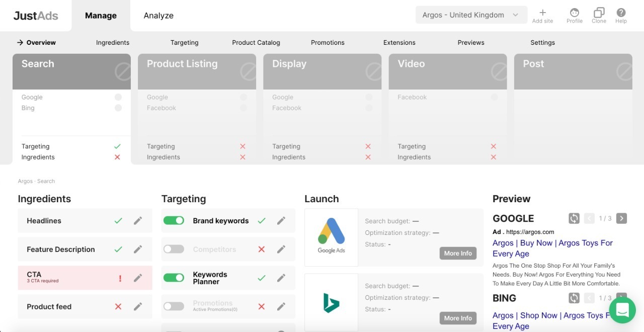Go to the Extensions section
Screen dimensions: 644x332
[x=399, y=43]
